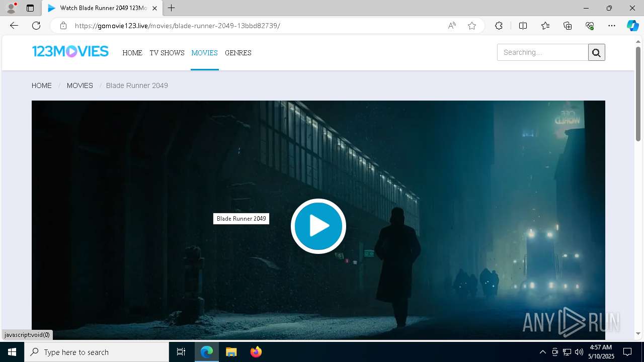Open Settings and more menu
Viewport: 644px width, 362px height.
point(612,26)
